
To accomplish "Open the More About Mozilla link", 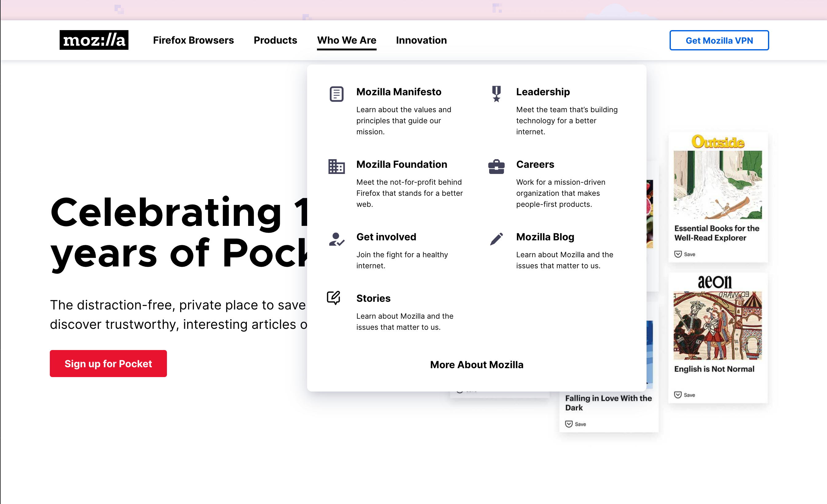I will [477, 364].
